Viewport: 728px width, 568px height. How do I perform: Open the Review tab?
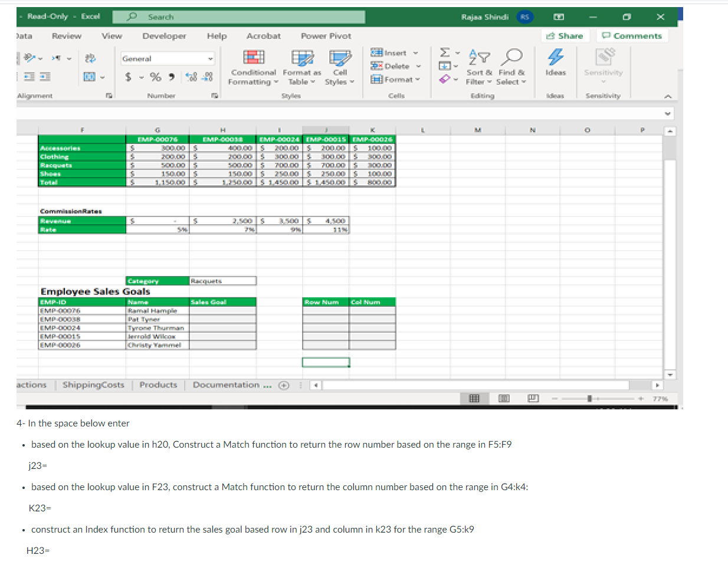tap(67, 36)
